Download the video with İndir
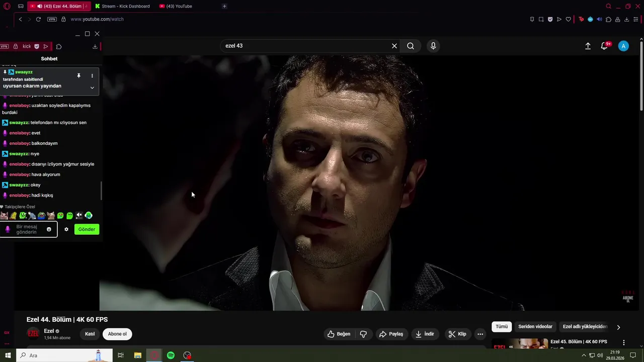The width and height of the screenshot is (644, 362). (x=425, y=334)
